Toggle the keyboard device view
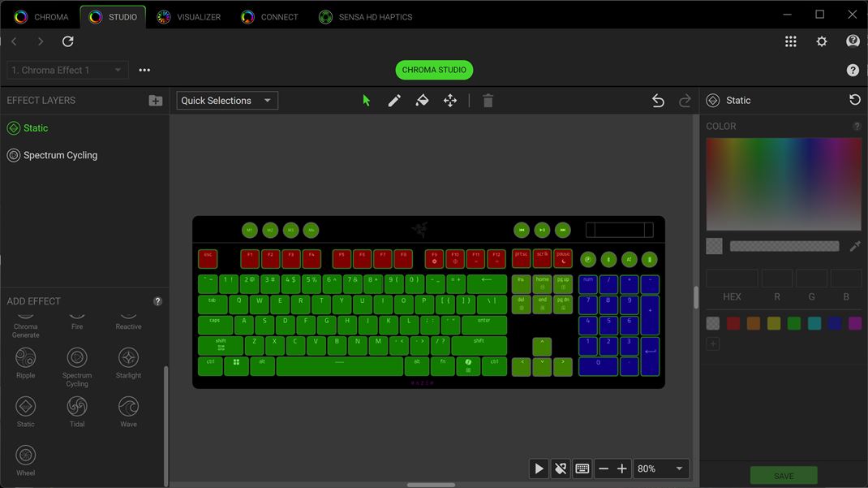Screen dimensions: 868x488 click(x=582, y=469)
